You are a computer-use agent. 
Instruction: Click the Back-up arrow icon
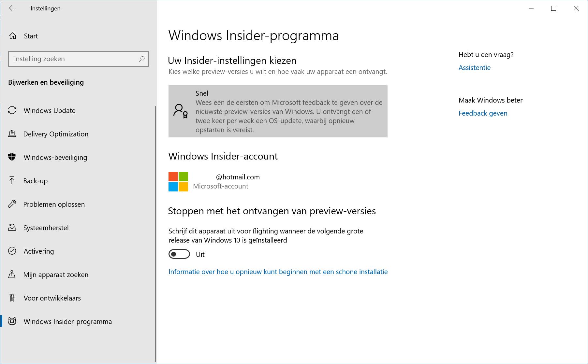12,181
